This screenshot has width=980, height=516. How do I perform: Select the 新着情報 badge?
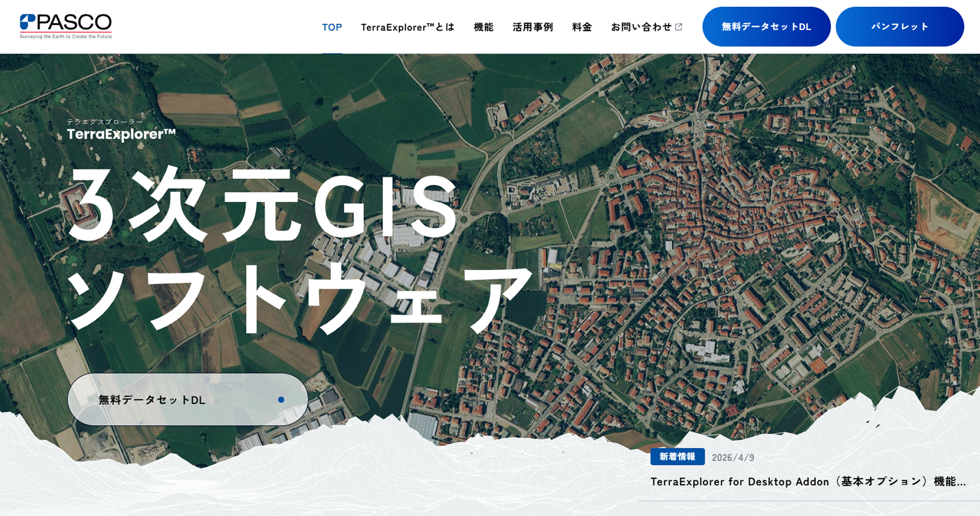(x=677, y=457)
